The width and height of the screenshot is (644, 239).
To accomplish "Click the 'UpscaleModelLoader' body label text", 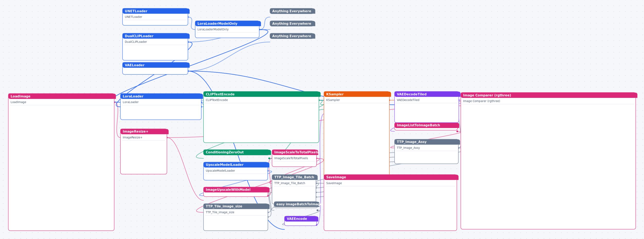I will click(x=220, y=171).
